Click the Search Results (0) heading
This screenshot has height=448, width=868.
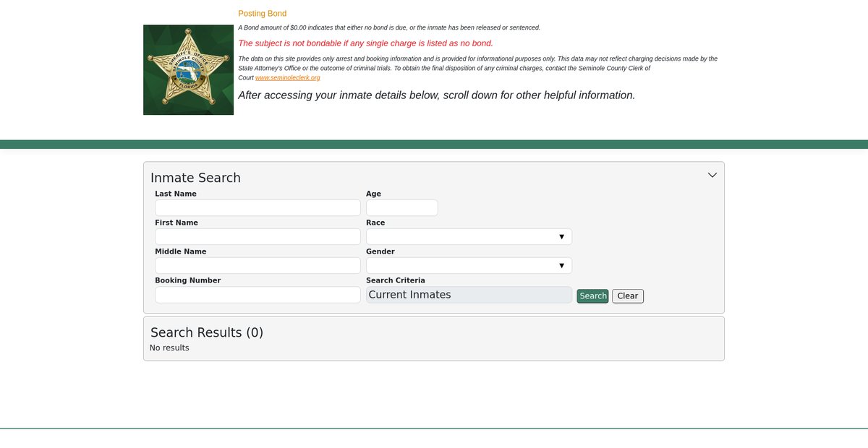(207, 332)
